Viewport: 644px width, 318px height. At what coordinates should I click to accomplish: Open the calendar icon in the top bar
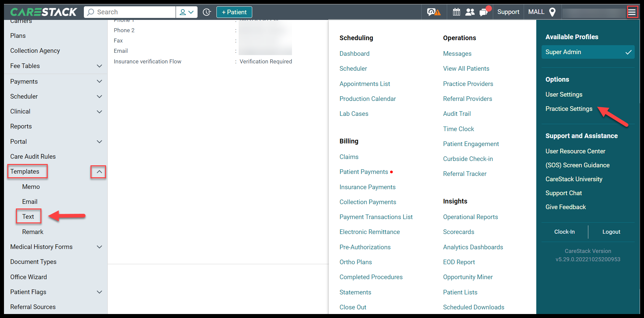pos(456,12)
